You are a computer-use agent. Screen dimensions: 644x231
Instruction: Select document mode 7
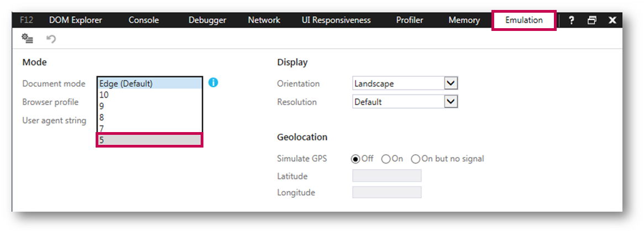150,128
